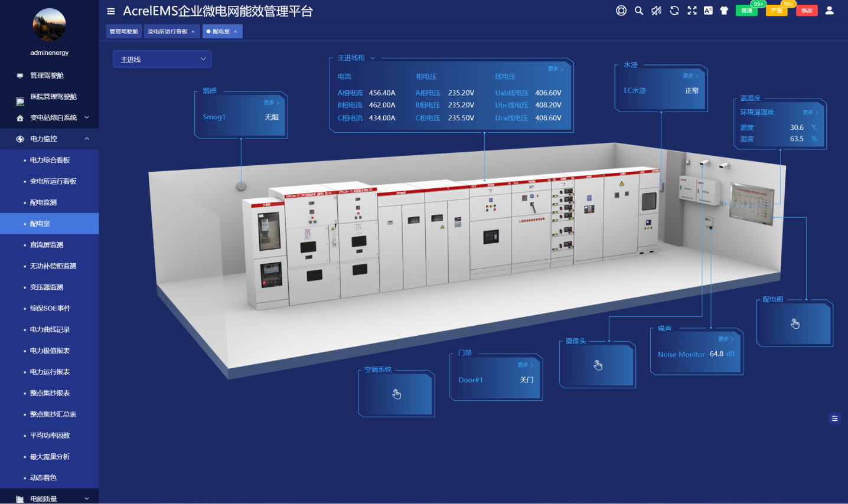
Task: Switch to the 变电所运行看板 tab
Action: coord(168,31)
